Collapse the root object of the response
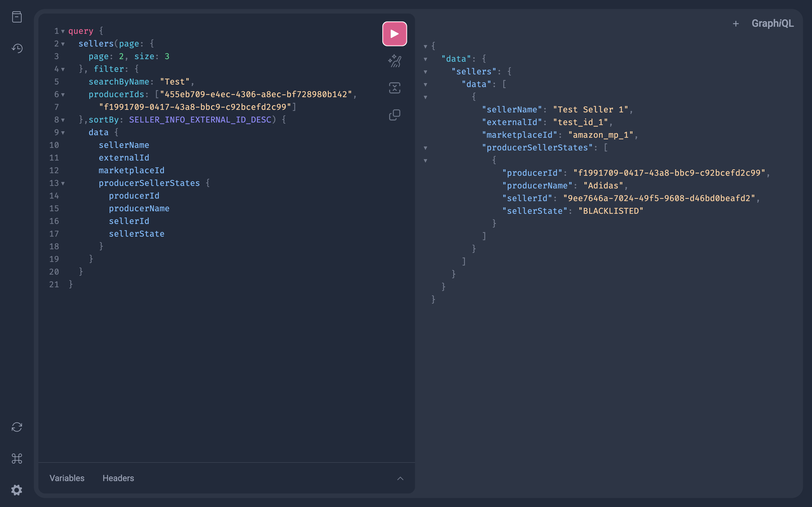Image resolution: width=812 pixels, height=507 pixels. (x=425, y=46)
